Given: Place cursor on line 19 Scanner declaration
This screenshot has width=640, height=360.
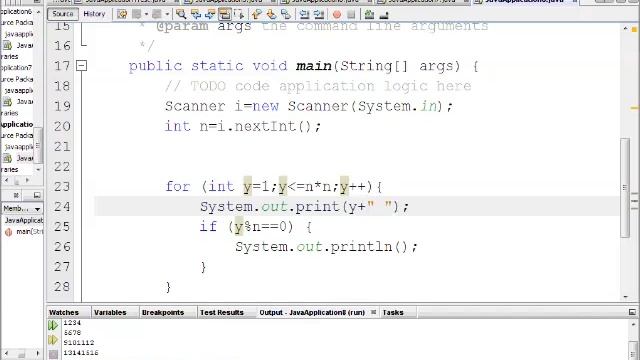Looking at the screenshot, I should point(309,106).
